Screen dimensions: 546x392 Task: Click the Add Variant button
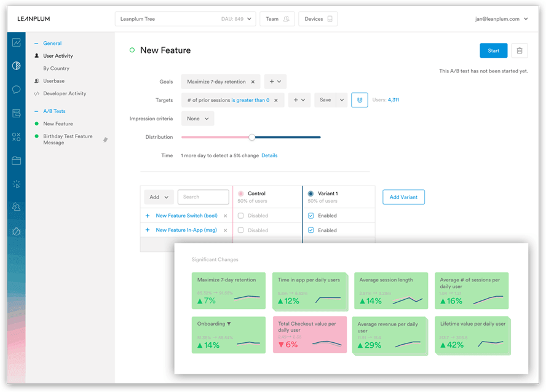tap(403, 197)
